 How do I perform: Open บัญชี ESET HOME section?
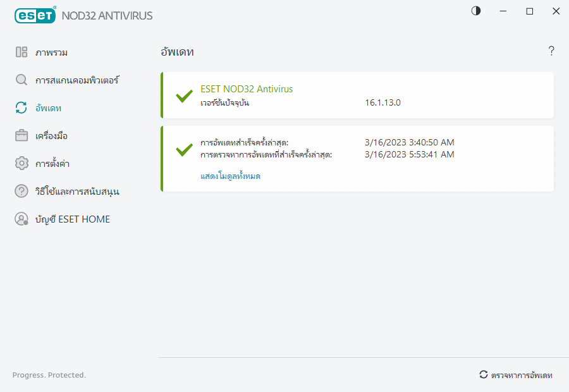73,219
